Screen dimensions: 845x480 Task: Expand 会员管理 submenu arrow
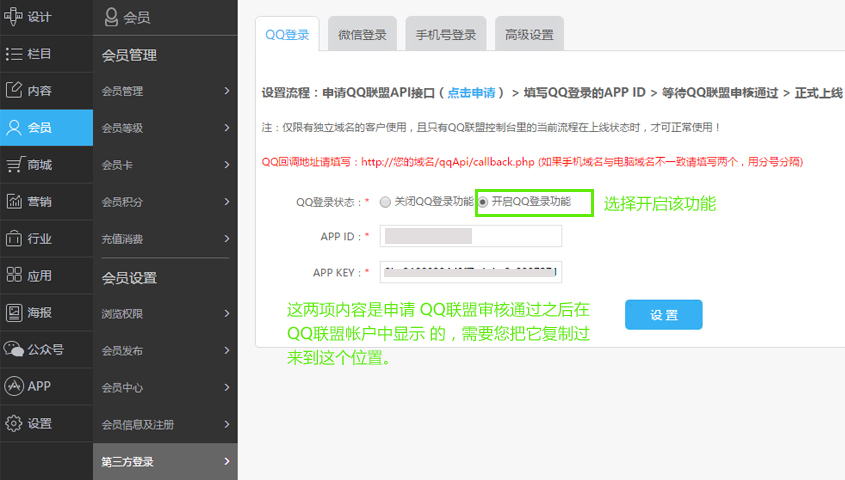pyautogui.click(x=227, y=91)
